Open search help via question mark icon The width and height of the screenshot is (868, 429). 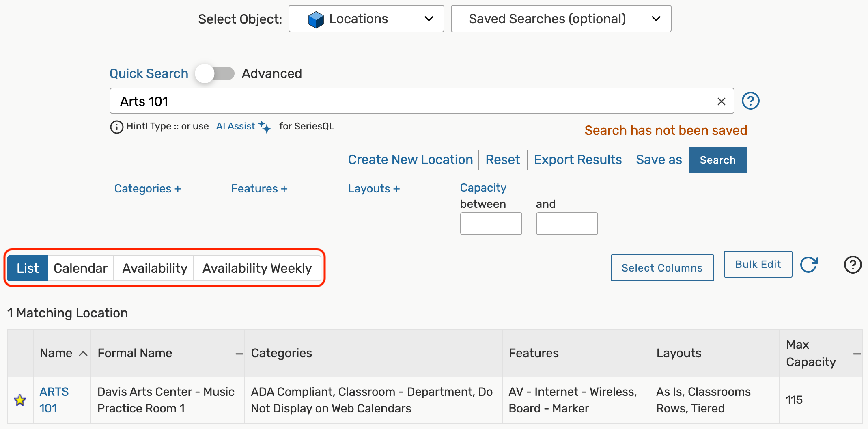click(751, 101)
